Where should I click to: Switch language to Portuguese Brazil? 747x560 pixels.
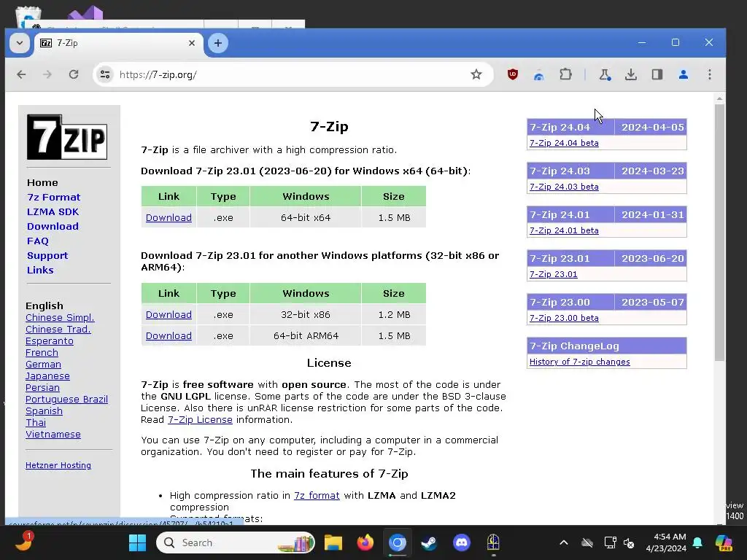(66, 399)
